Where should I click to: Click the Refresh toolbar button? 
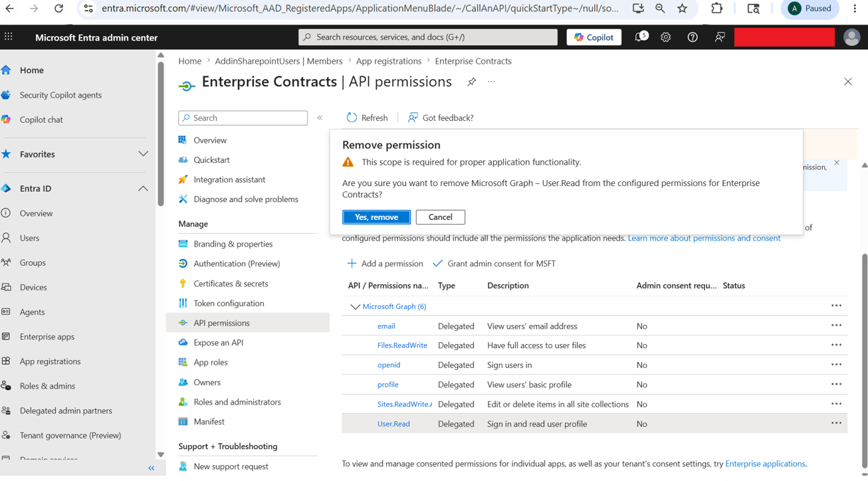point(367,118)
